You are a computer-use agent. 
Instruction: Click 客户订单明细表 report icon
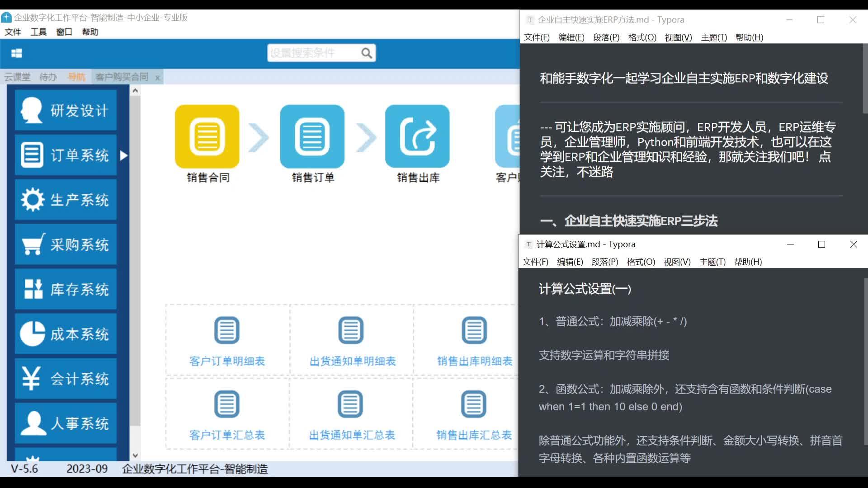pos(226,330)
